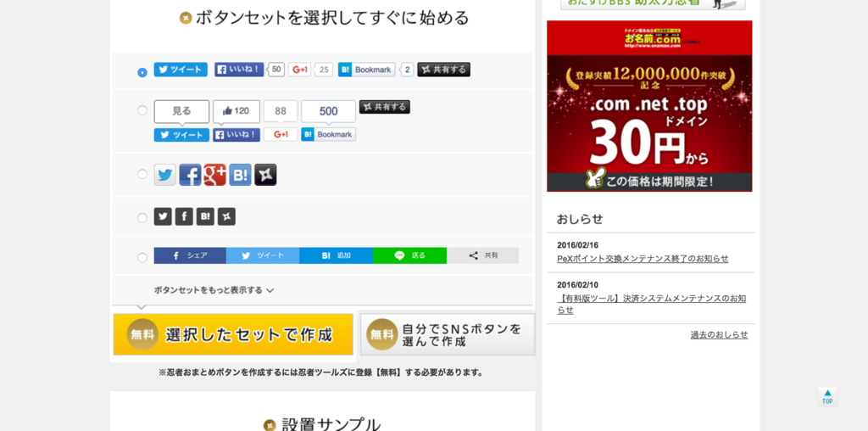Click the small dark Facebook icon
Viewport: 868px width, 431px height.
184,216
